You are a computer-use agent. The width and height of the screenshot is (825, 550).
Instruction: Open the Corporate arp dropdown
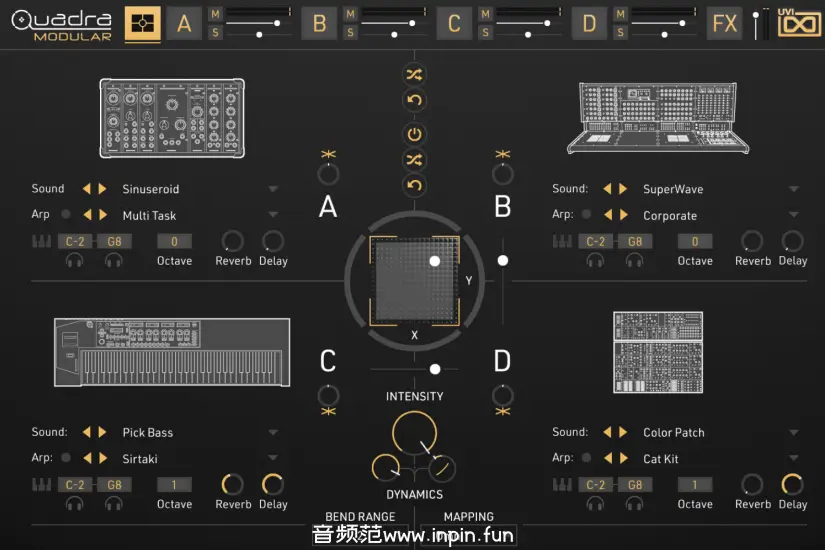793,214
